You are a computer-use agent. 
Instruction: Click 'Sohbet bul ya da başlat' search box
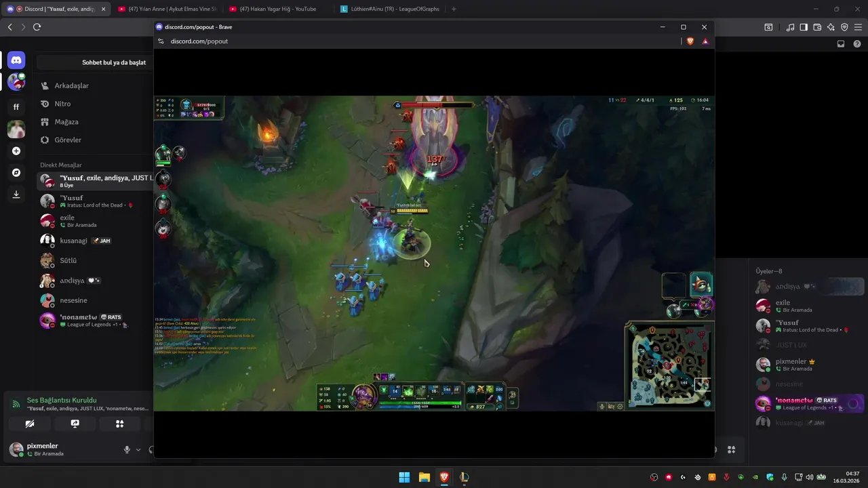[x=95, y=62]
